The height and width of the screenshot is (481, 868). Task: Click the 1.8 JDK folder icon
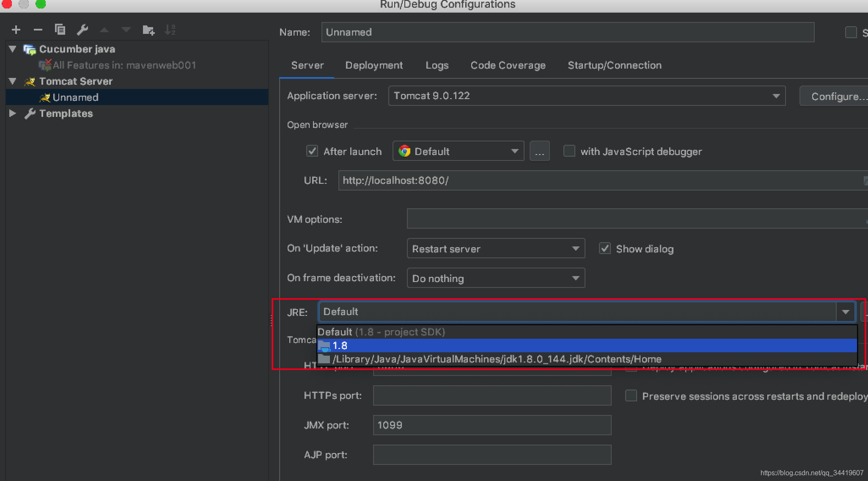(x=324, y=346)
